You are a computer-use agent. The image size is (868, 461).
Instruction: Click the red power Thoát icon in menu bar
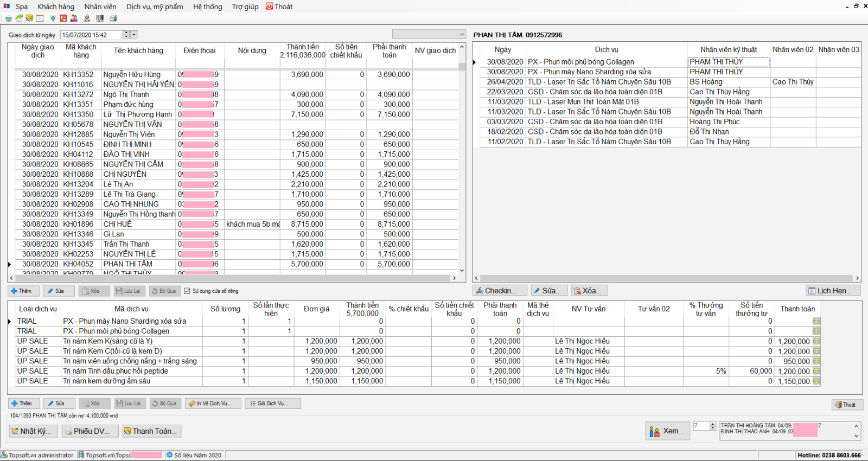(x=269, y=7)
